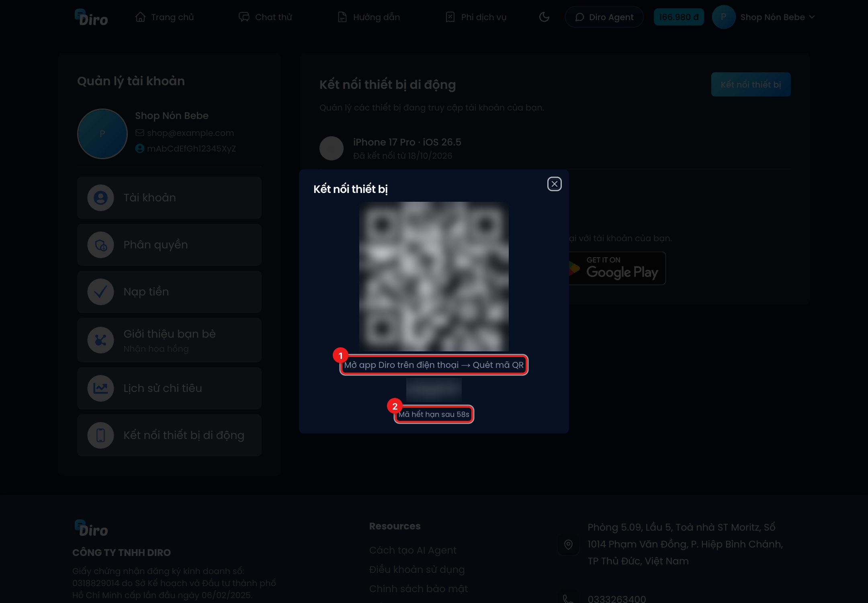Open Giới thiệu bạn bè referral icon
Image resolution: width=868 pixels, height=603 pixels.
[100, 340]
